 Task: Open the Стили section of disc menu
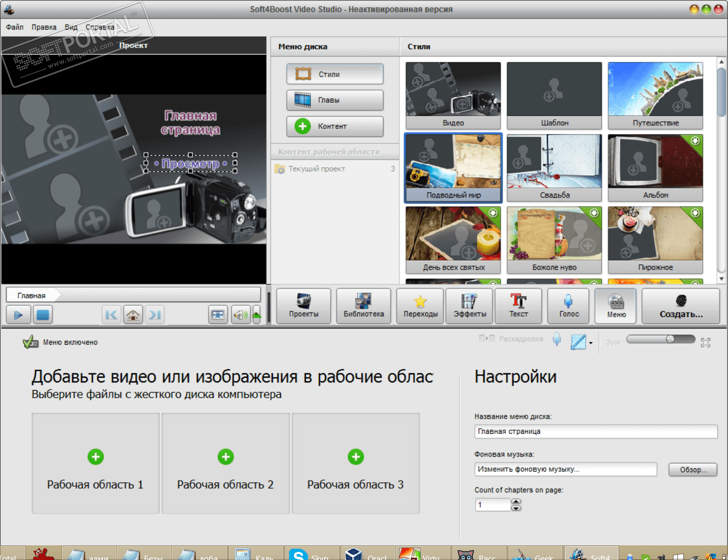(x=335, y=74)
